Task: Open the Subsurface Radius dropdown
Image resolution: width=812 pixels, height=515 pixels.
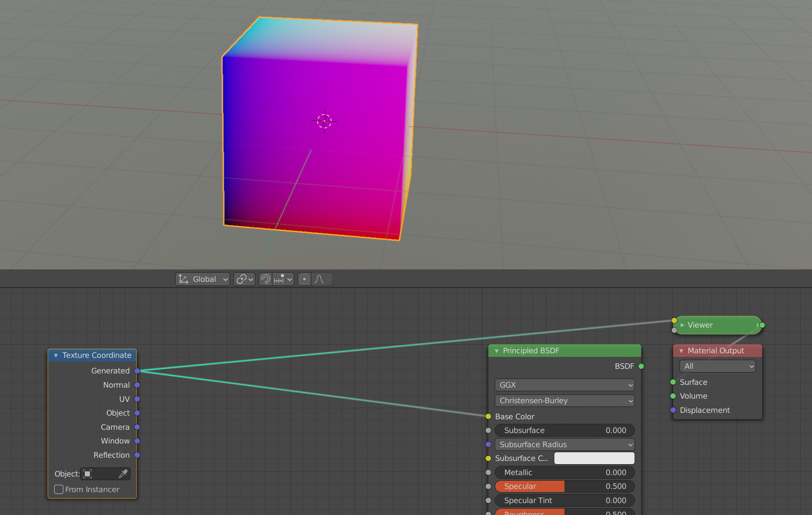Action: coord(564,444)
